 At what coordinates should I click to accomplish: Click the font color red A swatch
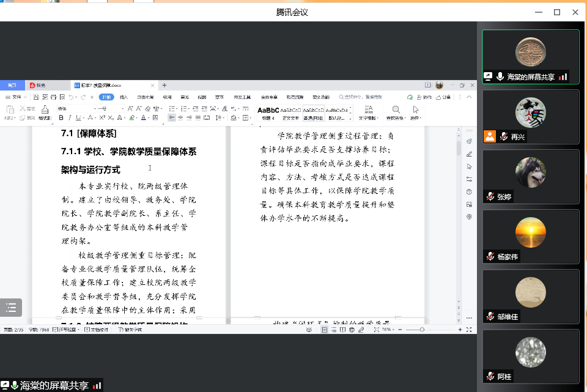[x=142, y=117]
